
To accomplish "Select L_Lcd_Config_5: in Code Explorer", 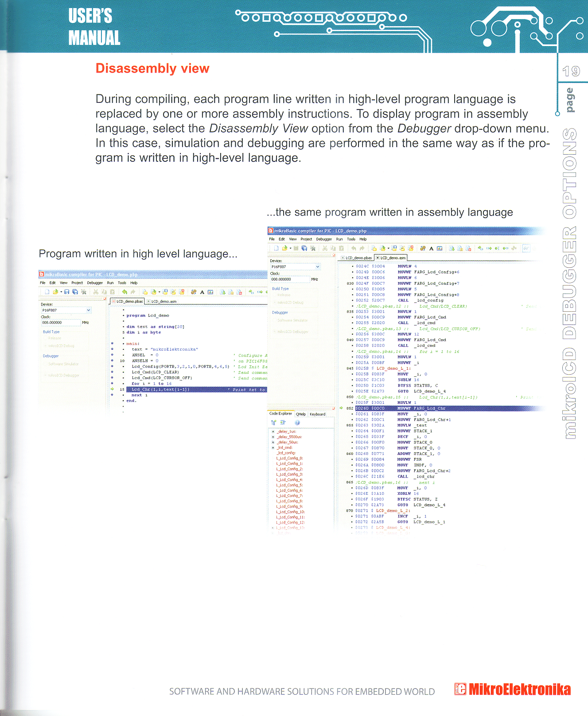I will [x=289, y=485].
